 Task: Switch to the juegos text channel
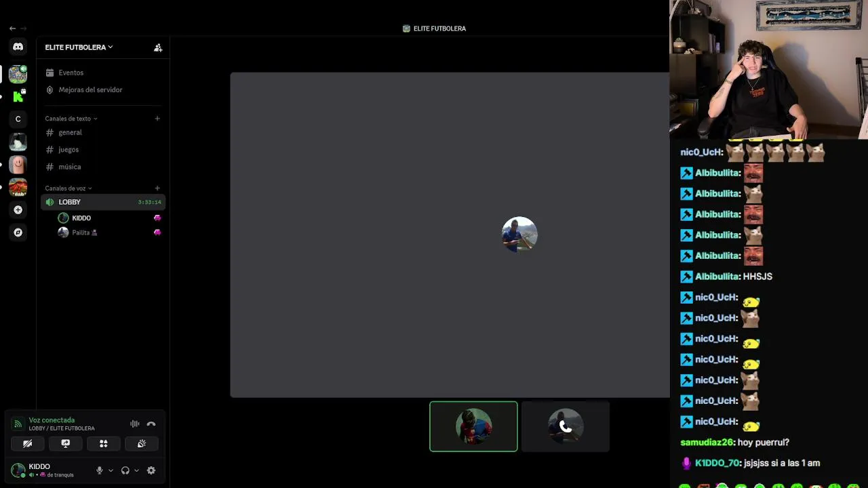click(x=102, y=150)
